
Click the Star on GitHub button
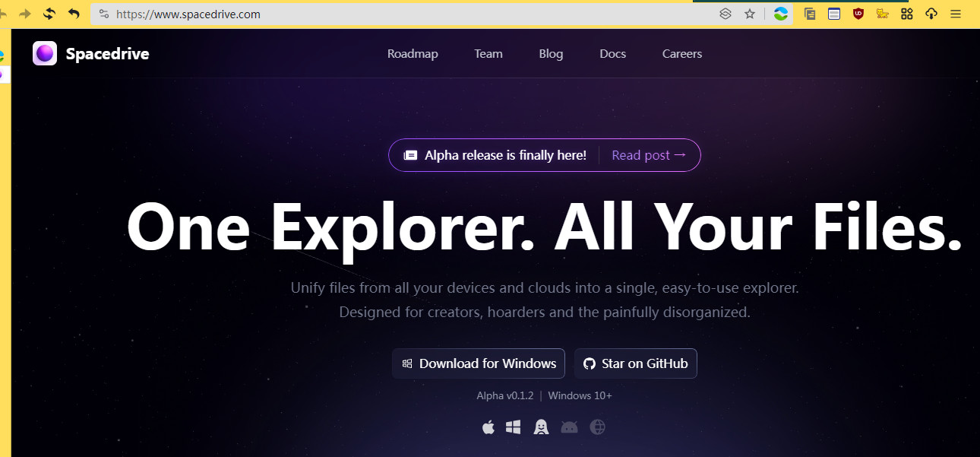click(x=636, y=363)
